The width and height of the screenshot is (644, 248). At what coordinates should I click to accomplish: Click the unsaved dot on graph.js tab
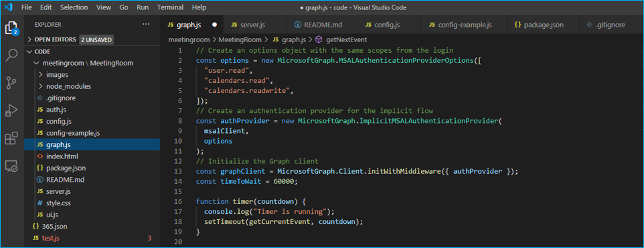coord(214,25)
